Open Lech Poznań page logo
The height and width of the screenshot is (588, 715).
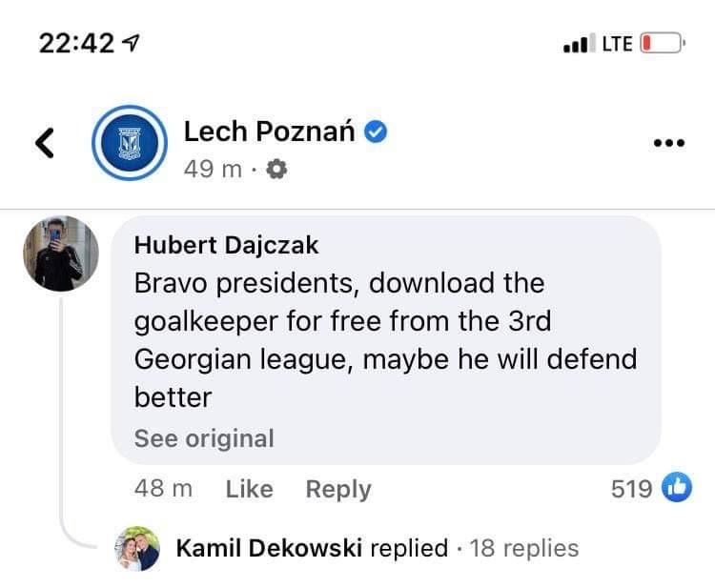pos(129,143)
